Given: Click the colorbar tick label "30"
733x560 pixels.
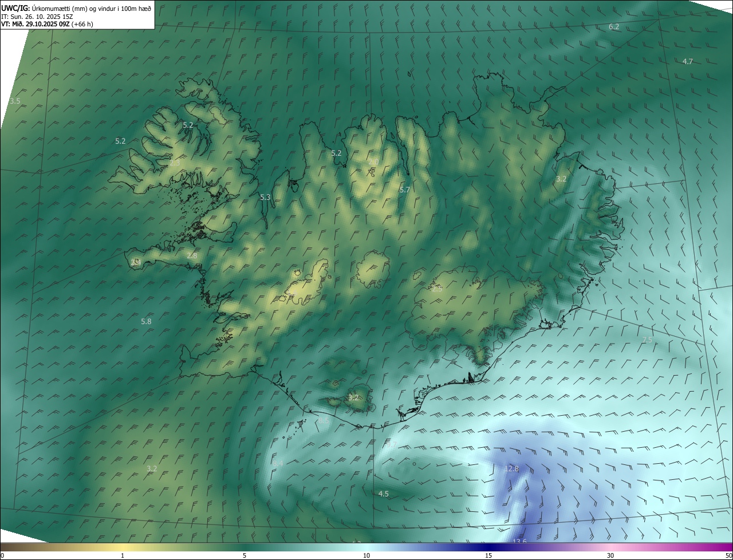Looking at the screenshot, I should coord(610,555).
